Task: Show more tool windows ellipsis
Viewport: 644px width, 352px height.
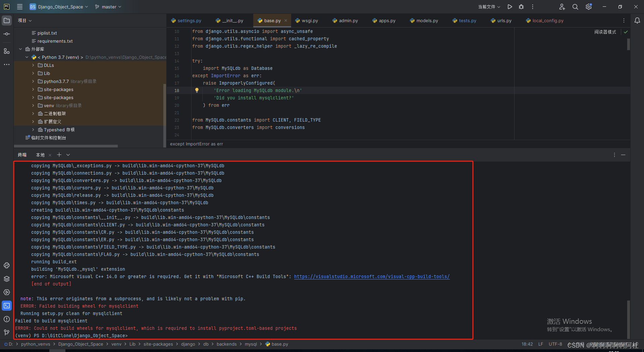Action: [x=7, y=64]
